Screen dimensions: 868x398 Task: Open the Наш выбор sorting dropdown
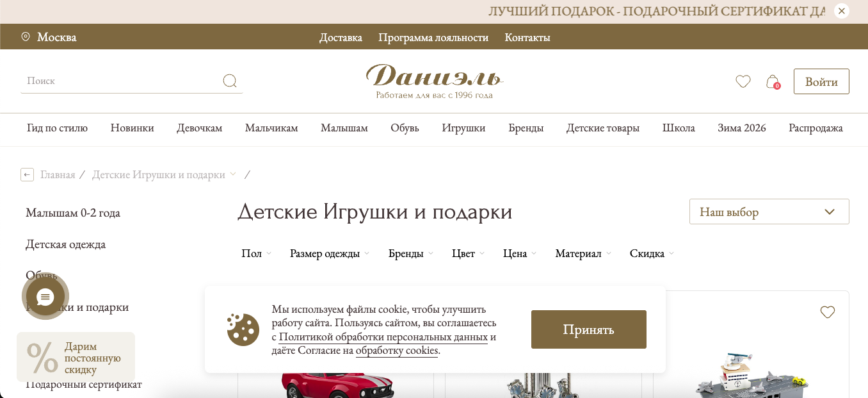click(x=769, y=211)
